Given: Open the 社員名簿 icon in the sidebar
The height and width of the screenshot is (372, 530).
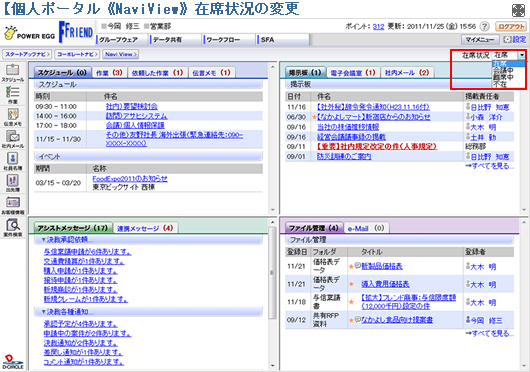Looking at the screenshot, I should coord(13,161).
